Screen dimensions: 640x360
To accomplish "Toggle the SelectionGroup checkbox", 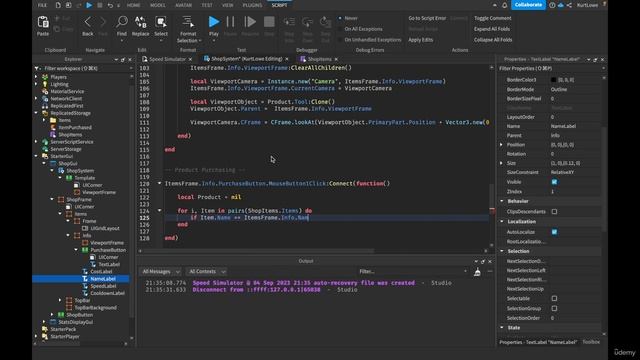I will [x=554, y=309].
